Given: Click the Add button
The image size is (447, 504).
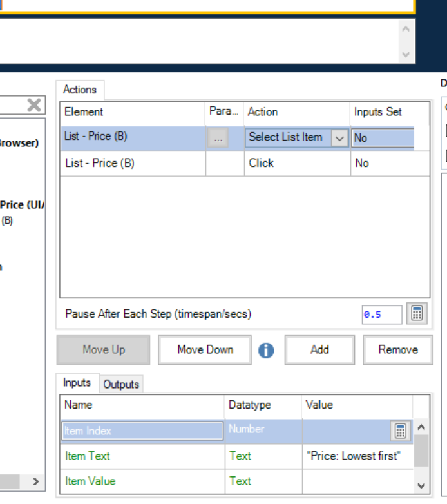Looking at the screenshot, I should tap(319, 350).
